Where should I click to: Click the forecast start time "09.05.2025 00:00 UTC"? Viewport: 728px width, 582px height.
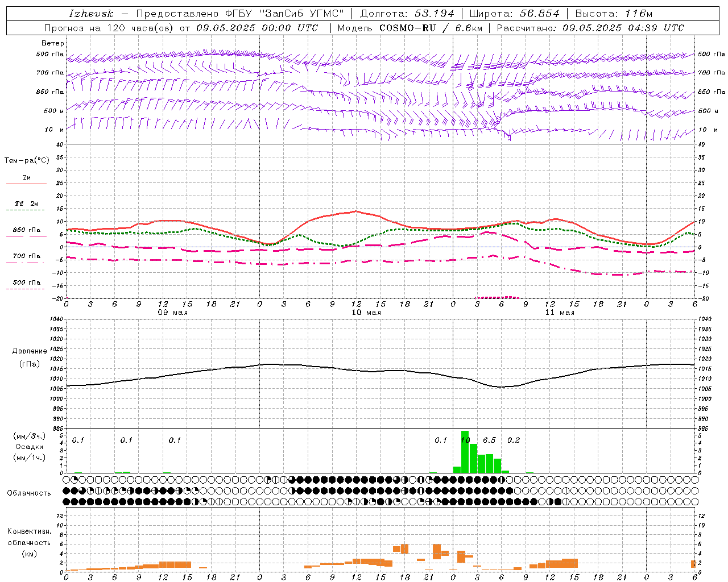point(257,28)
